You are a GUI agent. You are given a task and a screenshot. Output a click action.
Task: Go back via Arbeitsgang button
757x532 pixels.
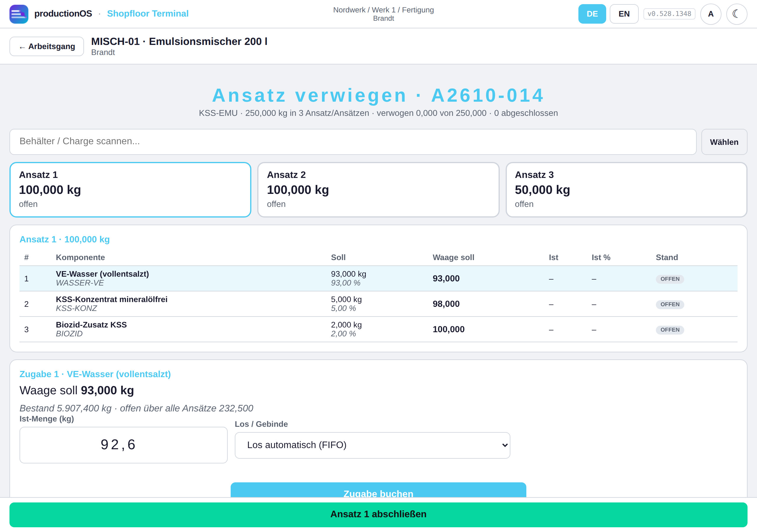click(x=46, y=46)
